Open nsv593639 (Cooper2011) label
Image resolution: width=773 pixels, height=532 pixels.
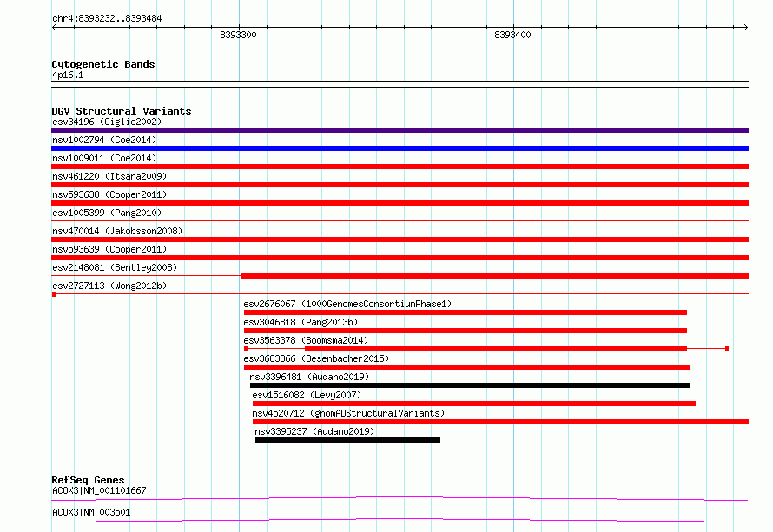(109, 249)
